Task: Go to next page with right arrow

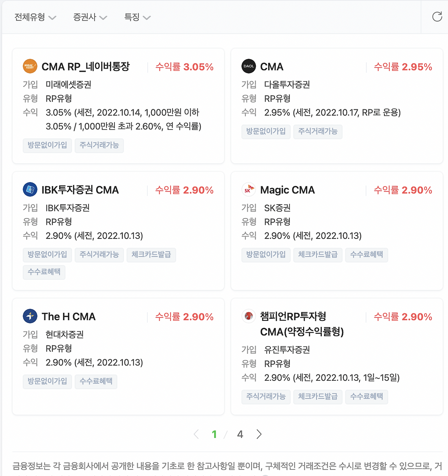Action: [x=259, y=434]
